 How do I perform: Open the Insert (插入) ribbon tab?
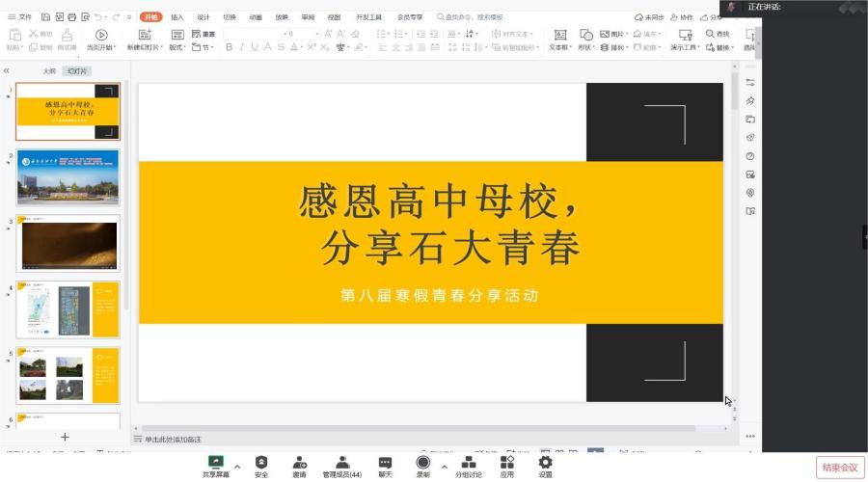(177, 17)
